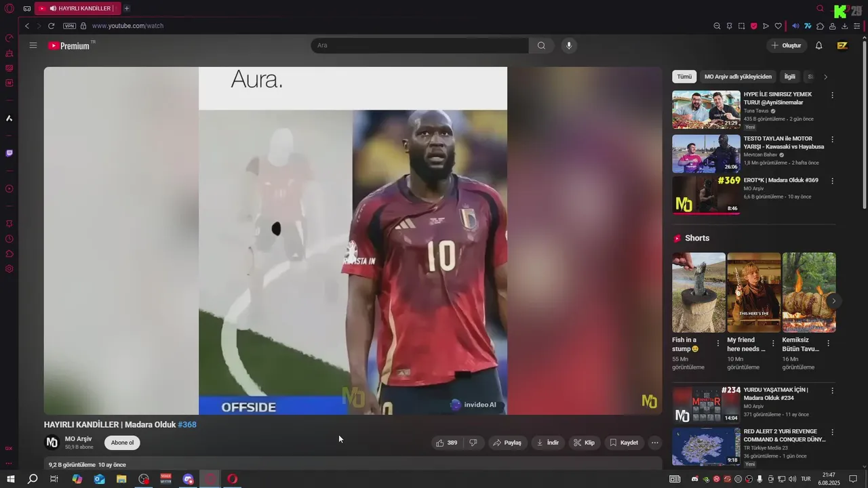Screen dimensions: 868x488
Task: Open the File Explorer taskbar icon
Action: (121, 479)
